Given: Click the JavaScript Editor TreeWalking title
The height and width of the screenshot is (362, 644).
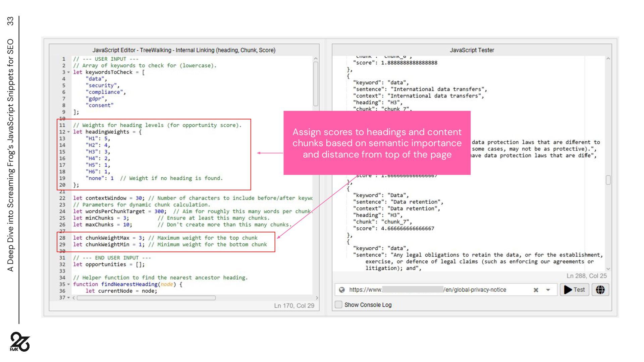Looking at the screenshot, I should 184,50.
